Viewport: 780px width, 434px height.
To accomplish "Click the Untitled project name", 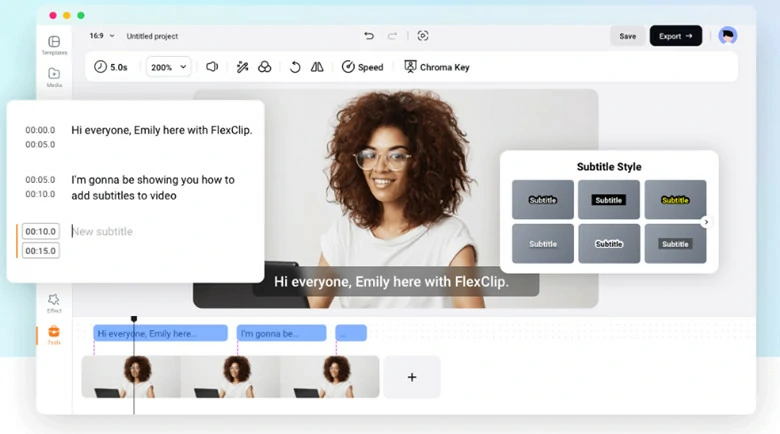I will (x=152, y=36).
